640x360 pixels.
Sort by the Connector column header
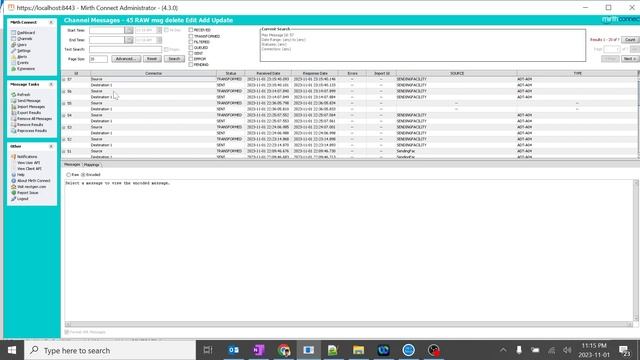tap(153, 73)
